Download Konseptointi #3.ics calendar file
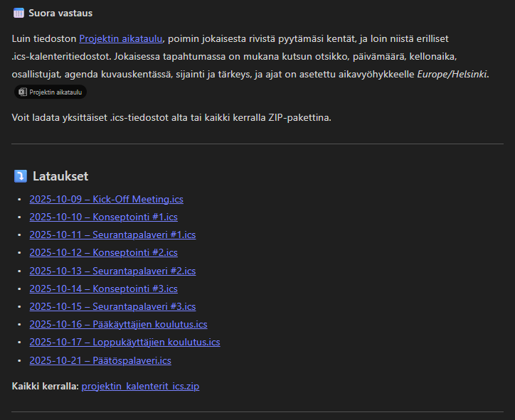This screenshot has width=515, height=420. [103, 289]
